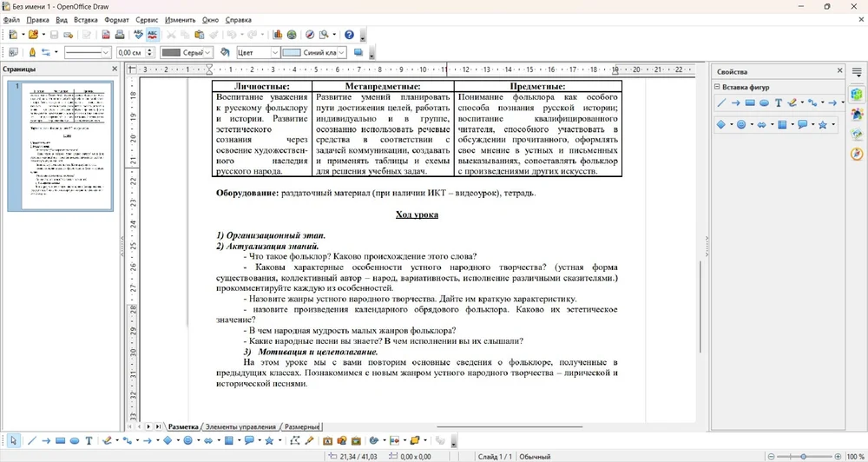Collapse the Вставка фигур section
Image resolution: width=868 pixels, height=462 pixels.
pos(717,87)
